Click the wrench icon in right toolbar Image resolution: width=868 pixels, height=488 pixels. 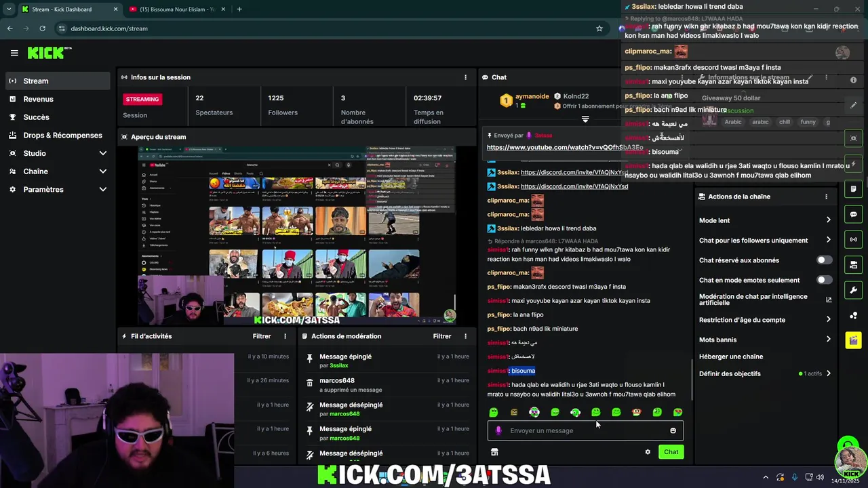853,290
